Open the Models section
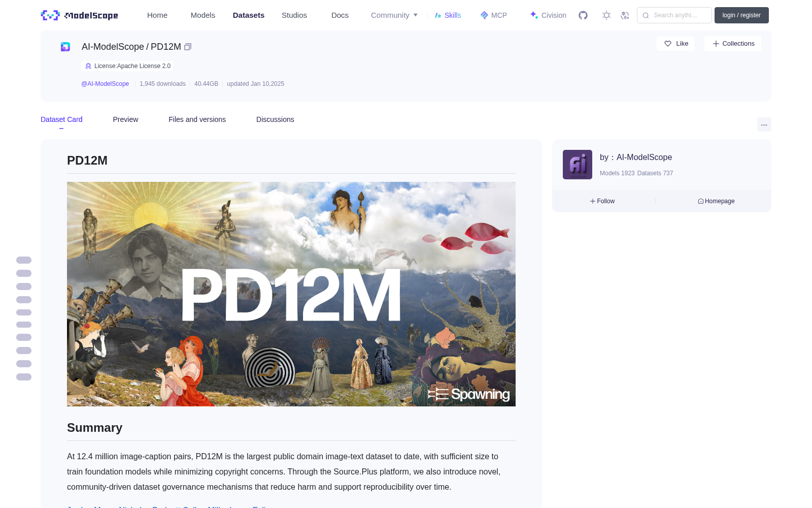This screenshot has width=812, height=508. click(203, 15)
